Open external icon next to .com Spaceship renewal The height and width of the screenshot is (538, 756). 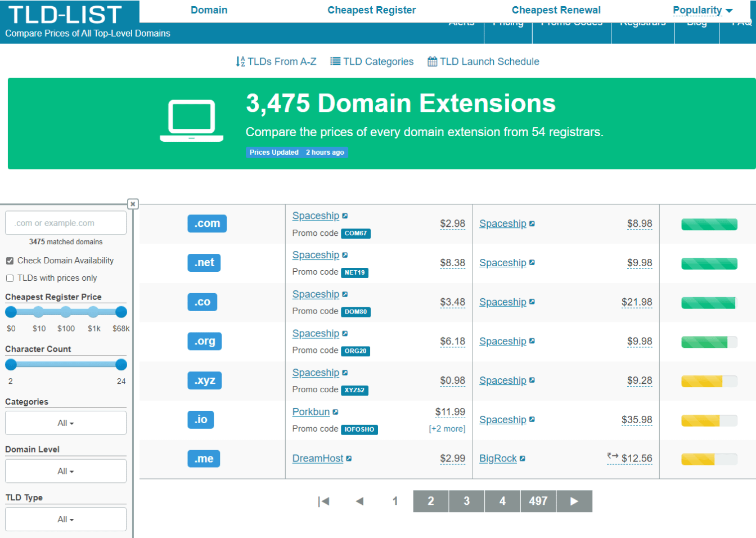532,224
